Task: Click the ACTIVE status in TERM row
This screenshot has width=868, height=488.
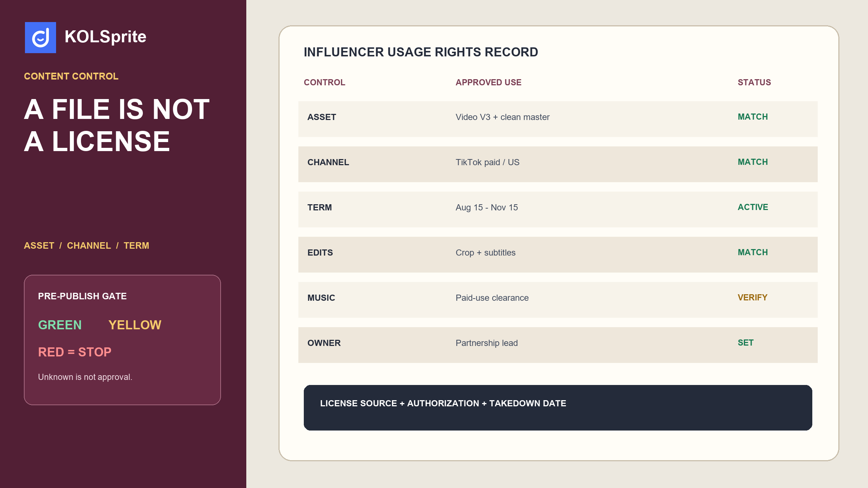Action: tap(753, 207)
